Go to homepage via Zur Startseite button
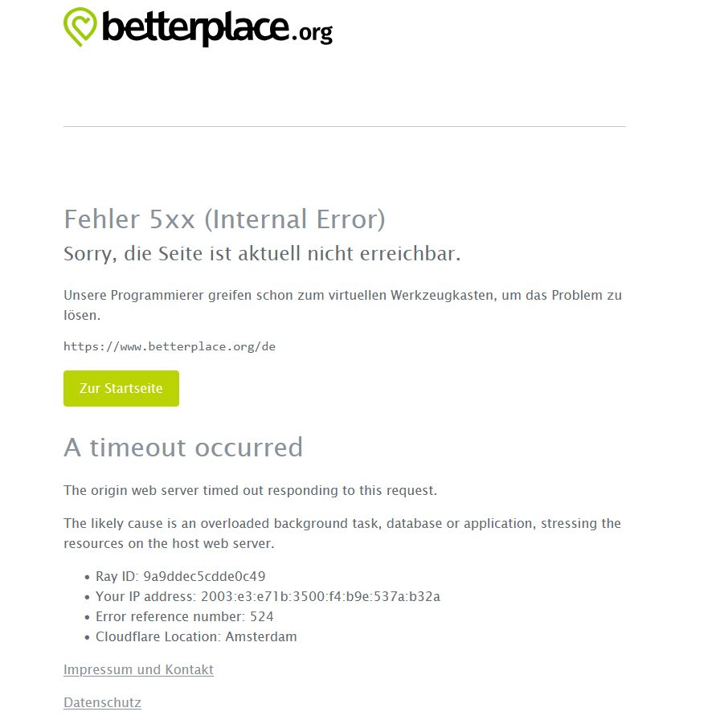Image resolution: width=712 pixels, height=728 pixels. [x=121, y=388]
